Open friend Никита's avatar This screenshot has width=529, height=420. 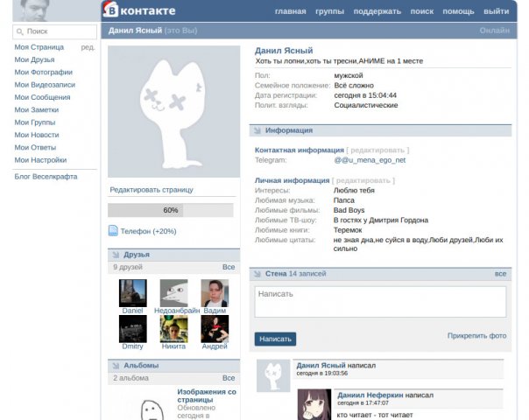click(x=173, y=329)
